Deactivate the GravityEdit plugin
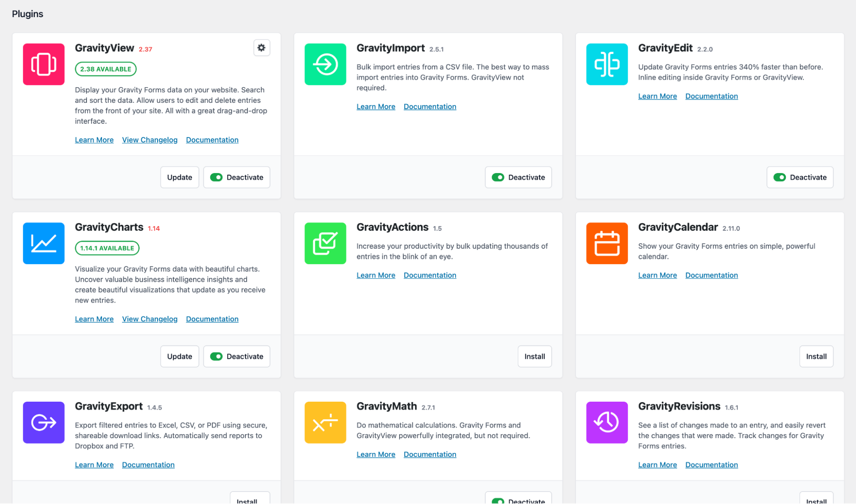 click(x=800, y=177)
